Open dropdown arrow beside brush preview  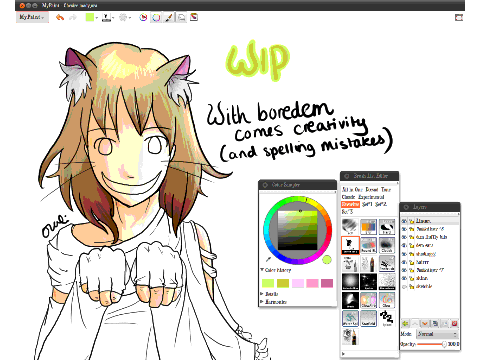click(113, 17)
